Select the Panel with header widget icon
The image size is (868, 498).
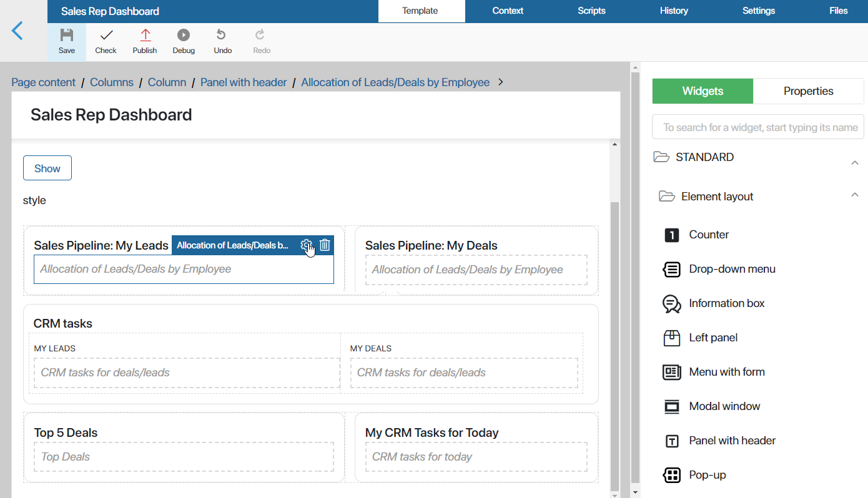(671, 441)
